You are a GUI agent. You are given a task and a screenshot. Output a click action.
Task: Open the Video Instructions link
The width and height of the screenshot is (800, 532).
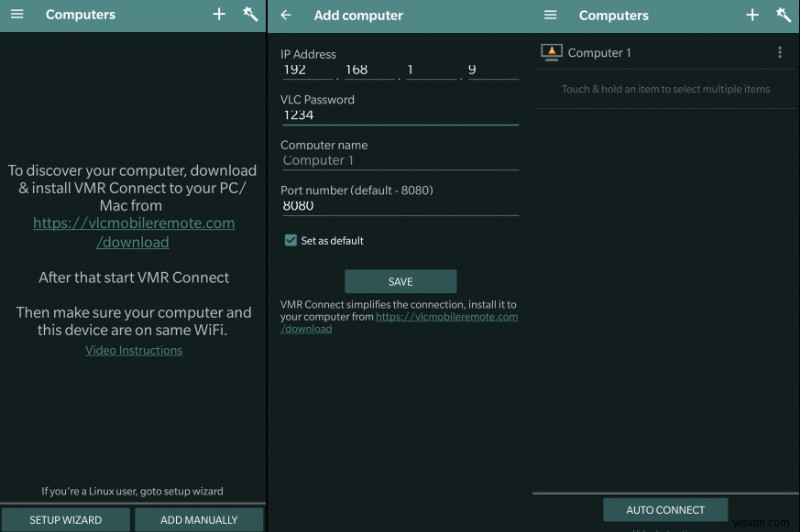[134, 350]
